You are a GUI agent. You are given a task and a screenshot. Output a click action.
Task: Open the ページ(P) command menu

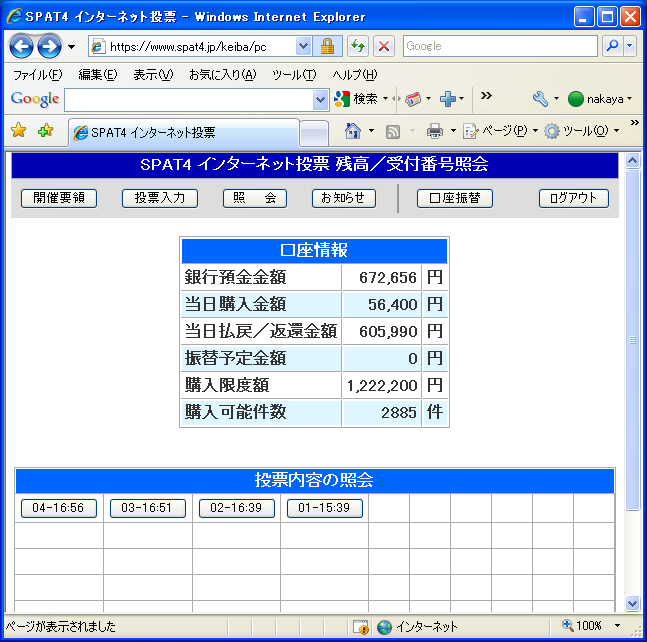click(x=500, y=131)
